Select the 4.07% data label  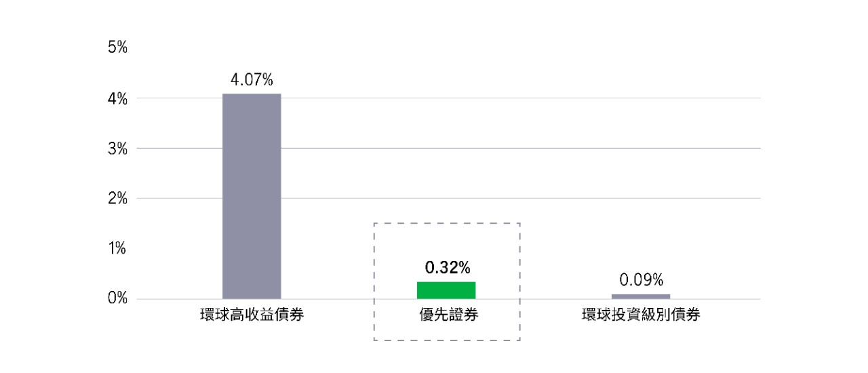pos(252,81)
